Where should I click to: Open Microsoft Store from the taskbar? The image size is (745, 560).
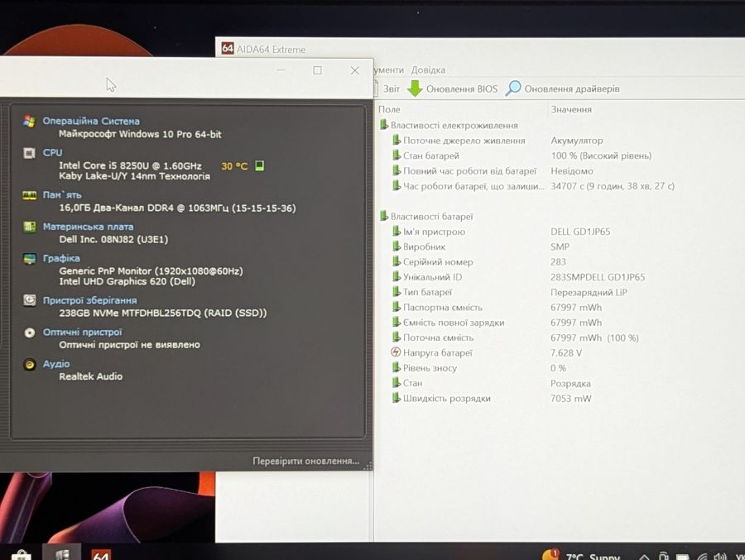coord(21,554)
